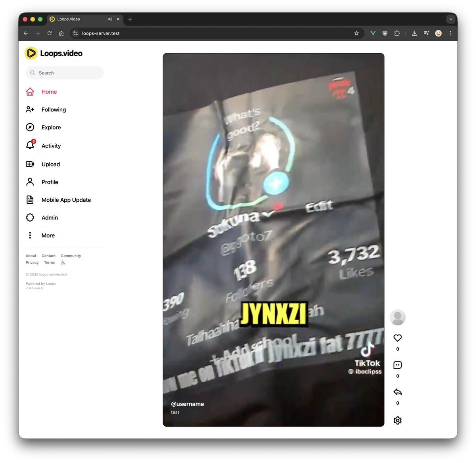This screenshot has width=476, height=463.
Task: Select the Home icon in the sidebar
Action: click(30, 92)
